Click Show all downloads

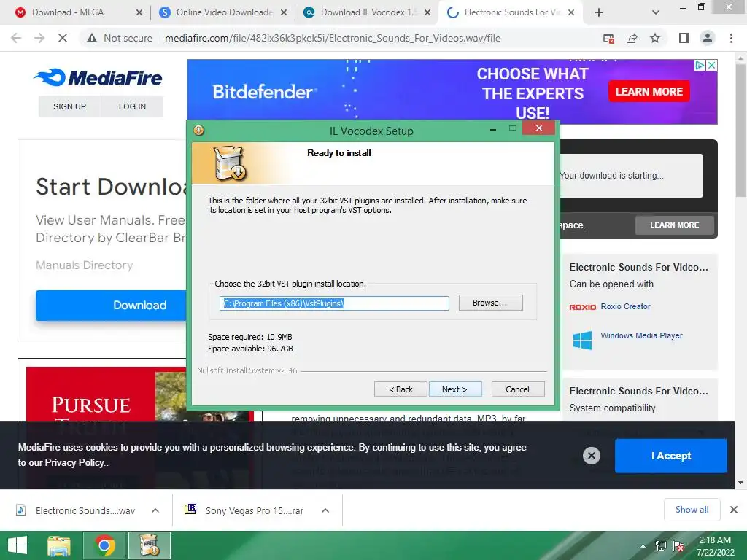pyautogui.click(x=692, y=510)
